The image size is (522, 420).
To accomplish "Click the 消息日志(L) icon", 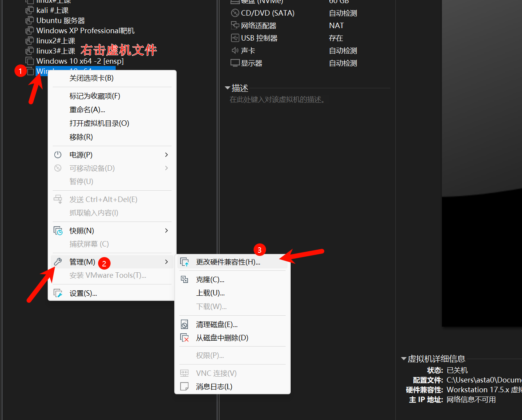I will [x=184, y=386].
